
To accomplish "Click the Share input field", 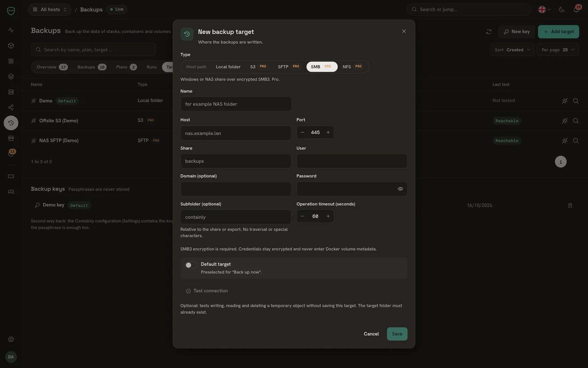I will pyautogui.click(x=236, y=161).
